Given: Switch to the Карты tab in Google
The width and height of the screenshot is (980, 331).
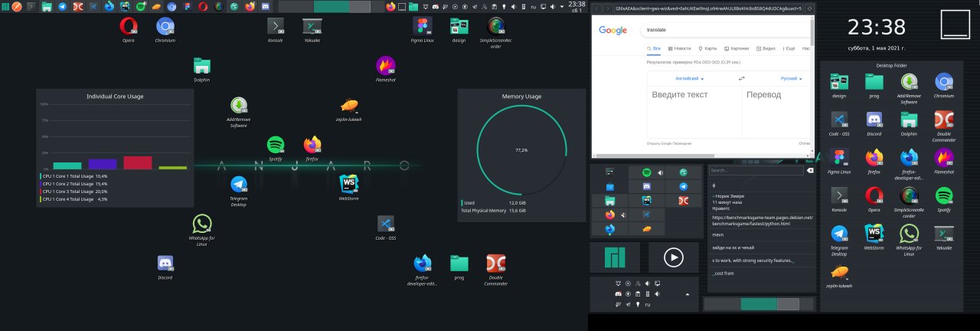Looking at the screenshot, I should click(x=707, y=48).
